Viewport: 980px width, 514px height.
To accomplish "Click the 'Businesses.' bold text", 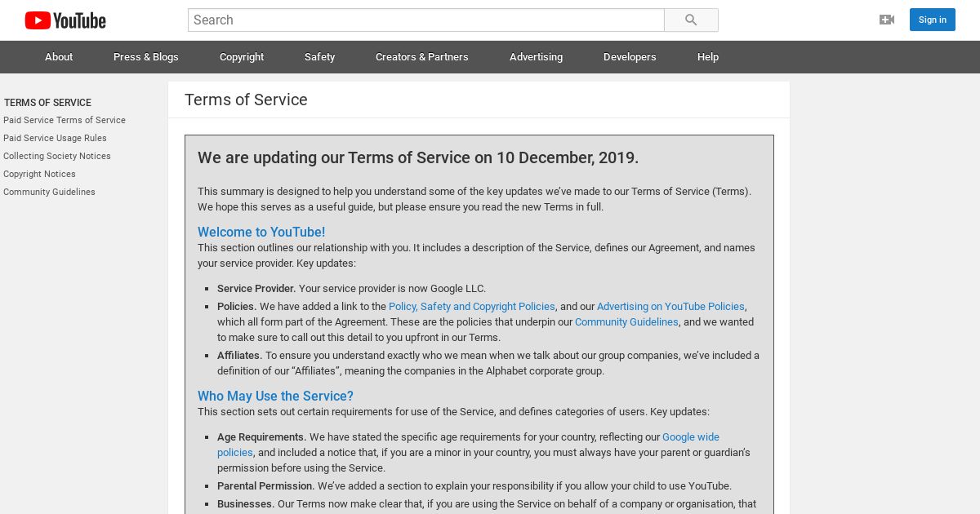I will tap(246, 504).
